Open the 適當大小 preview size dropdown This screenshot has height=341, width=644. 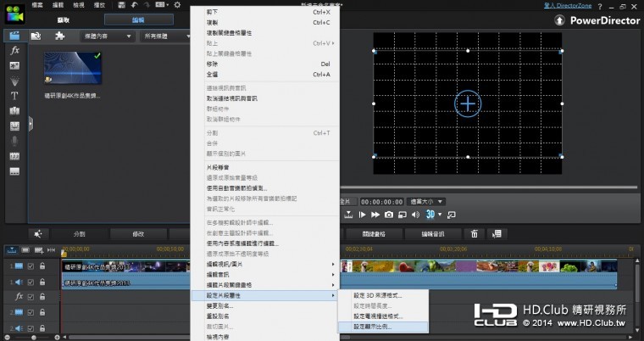426,201
